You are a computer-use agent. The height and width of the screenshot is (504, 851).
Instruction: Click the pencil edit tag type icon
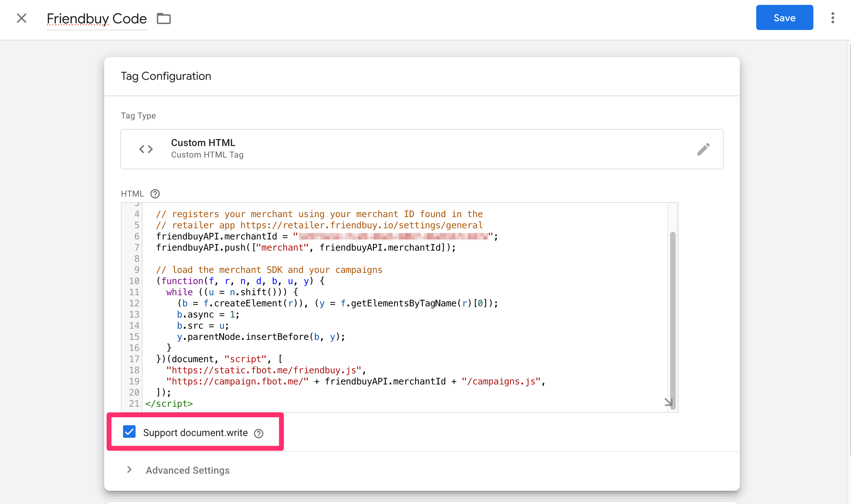703,149
